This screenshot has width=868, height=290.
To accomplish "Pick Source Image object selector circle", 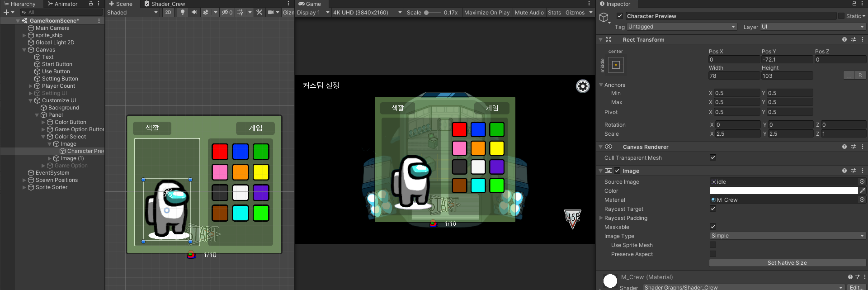I will [x=862, y=181].
